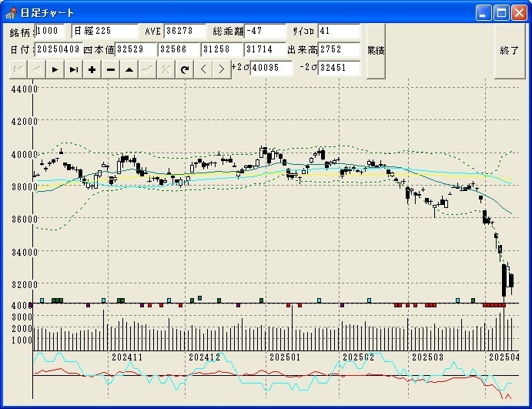
Task: Click the name field showing 日経225
Action: coord(105,31)
